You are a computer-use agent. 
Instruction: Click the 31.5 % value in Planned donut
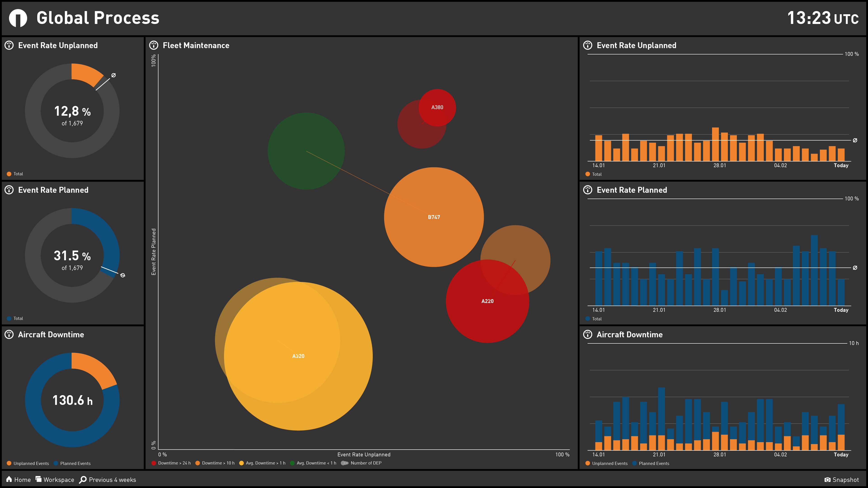(x=72, y=256)
